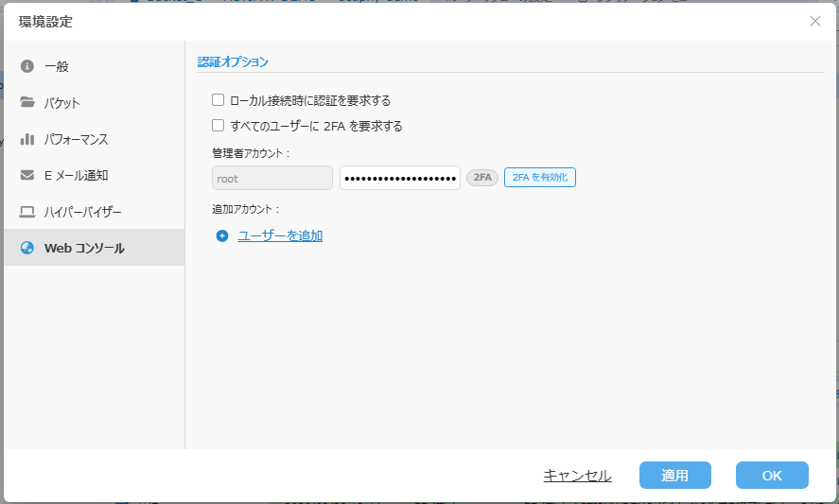Image resolution: width=839 pixels, height=504 pixels.
Task: Select the Web コンソール section
Action: click(95, 248)
